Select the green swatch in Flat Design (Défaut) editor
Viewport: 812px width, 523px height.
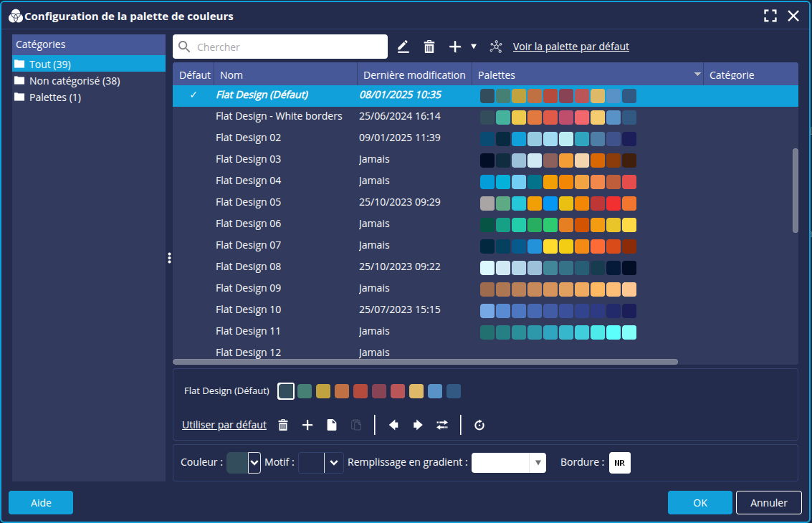(x=305, y=391)
